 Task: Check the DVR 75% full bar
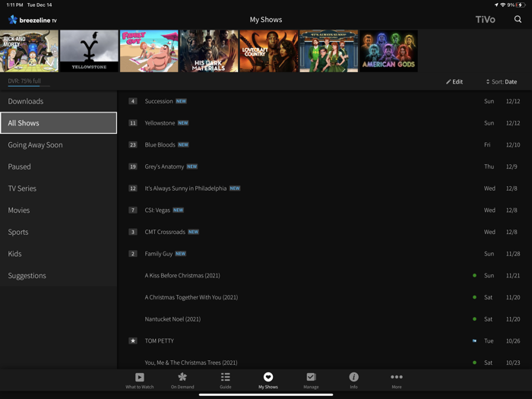29,82
